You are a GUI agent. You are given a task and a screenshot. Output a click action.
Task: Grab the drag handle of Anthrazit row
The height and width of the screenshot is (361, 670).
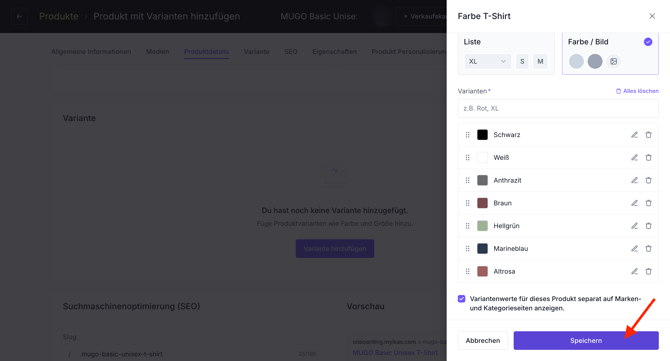[467, 180]
